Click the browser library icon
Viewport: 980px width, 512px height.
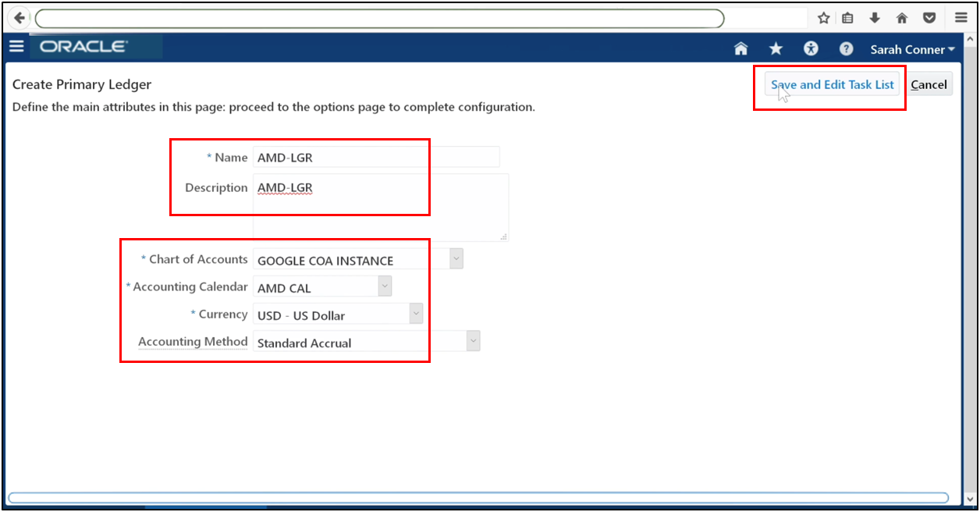(847, 17)
